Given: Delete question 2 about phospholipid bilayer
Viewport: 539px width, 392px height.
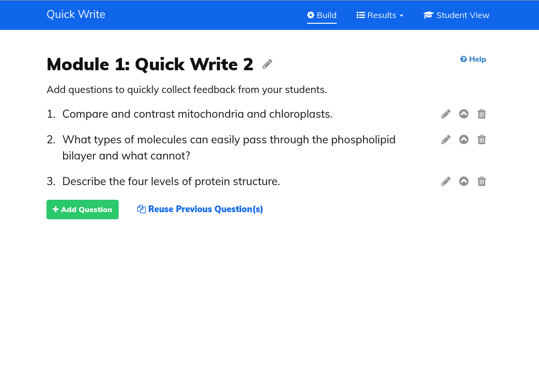Looking at the screenshot, I should click(482, 140).
